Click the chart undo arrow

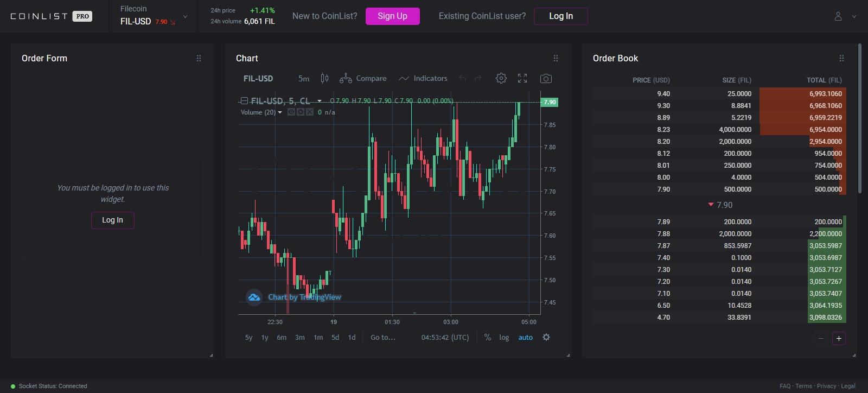point(463,79)
